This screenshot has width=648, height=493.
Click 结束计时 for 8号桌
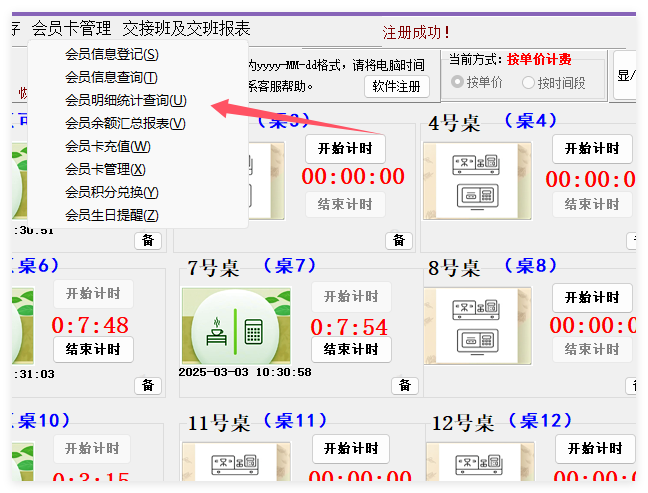tap(592, 349)
